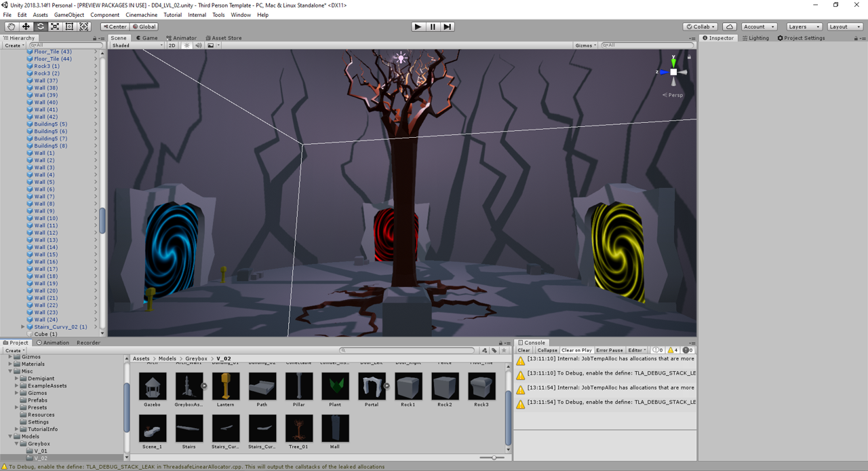The height and width of the screenshot is (471, 868).
Task: Open the Shaded draw mode dropdown
Action: [x=138, y=45]
